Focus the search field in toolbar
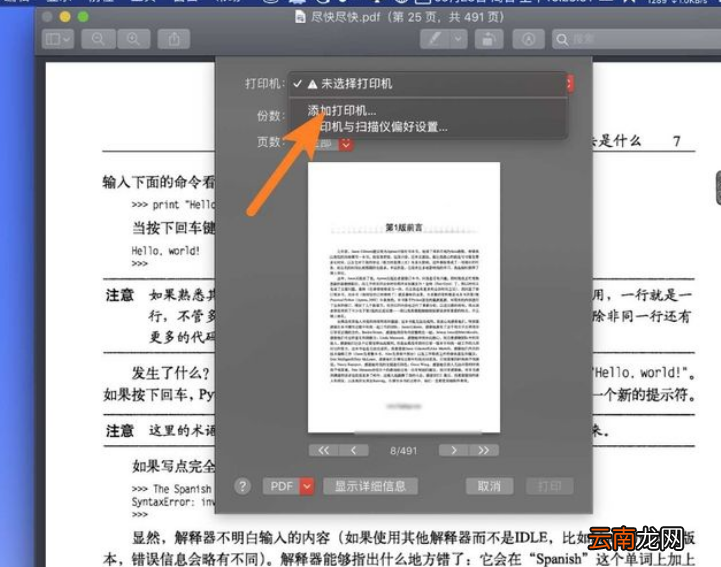721x567 pixels. click(x=636, y=39)
